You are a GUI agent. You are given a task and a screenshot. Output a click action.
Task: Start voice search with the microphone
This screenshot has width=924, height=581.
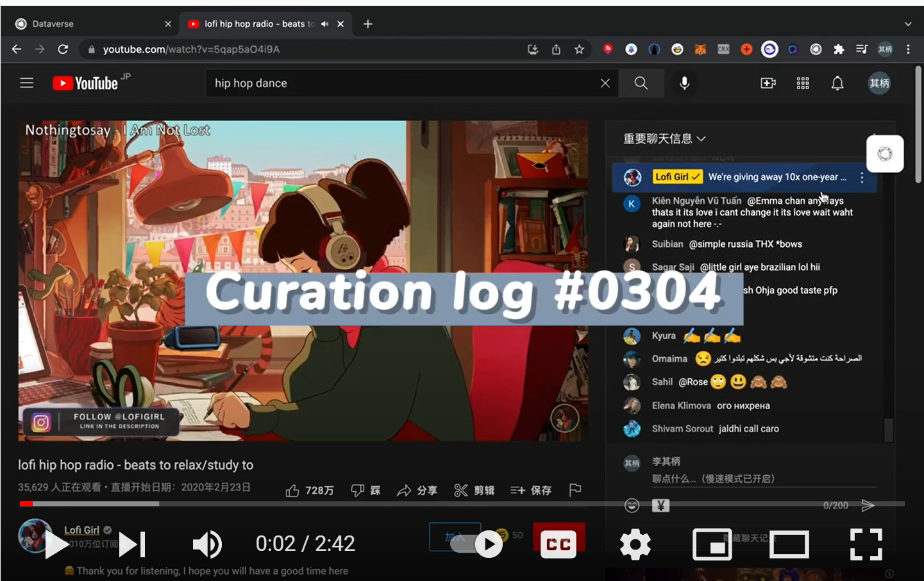[x=684, y=83]
